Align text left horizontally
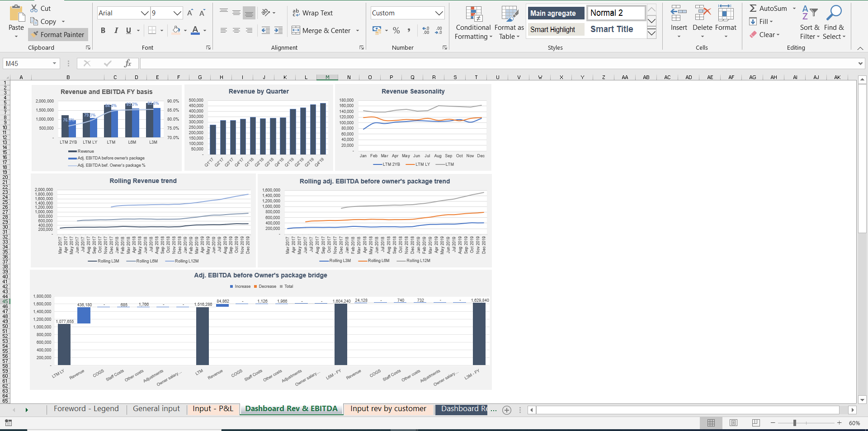868x431 pixels. pyautogui.click(x=224, y=30)
